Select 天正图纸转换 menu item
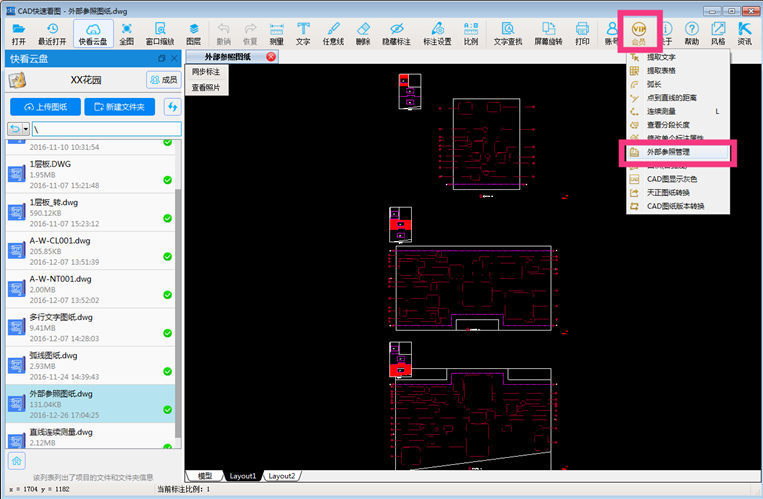This screenshot has width=763, height=499. 678,193
